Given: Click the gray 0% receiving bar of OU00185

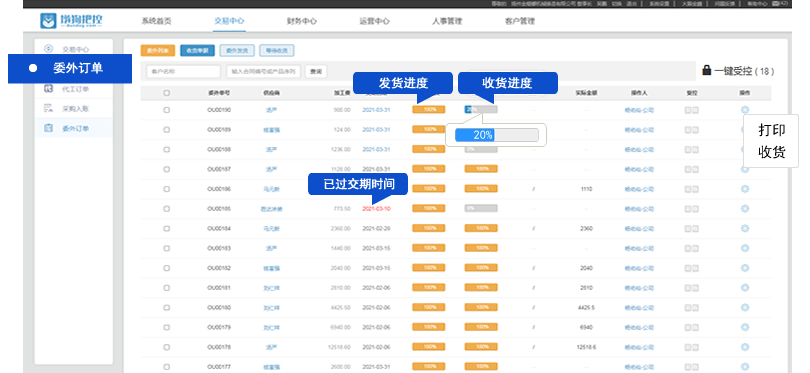Looking at the screenshot, I should 481,208.
